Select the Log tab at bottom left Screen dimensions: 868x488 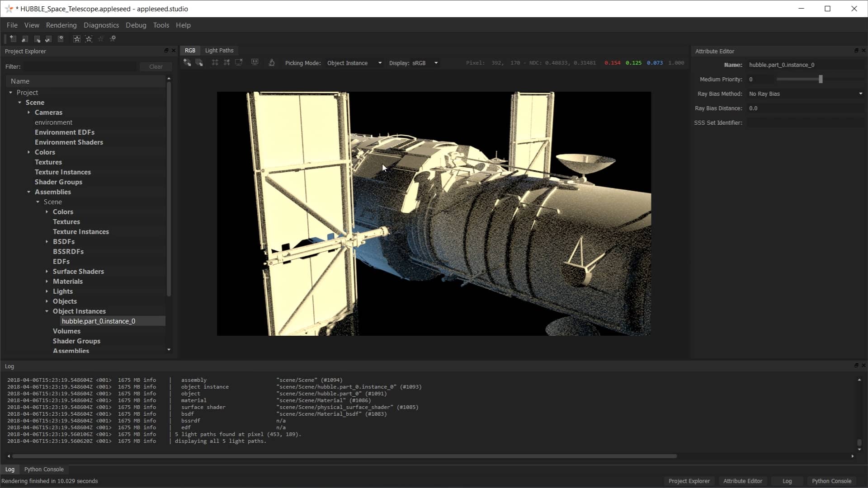tap(10, 469)
